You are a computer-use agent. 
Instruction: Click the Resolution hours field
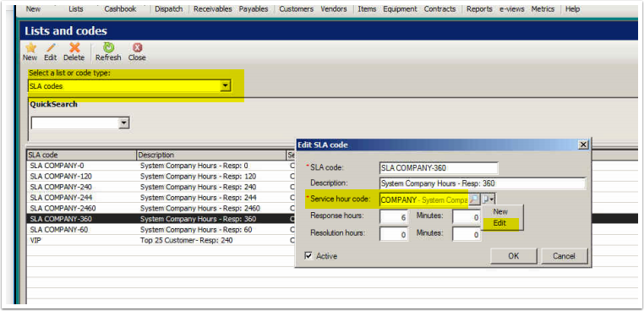[x=394, y=234]
